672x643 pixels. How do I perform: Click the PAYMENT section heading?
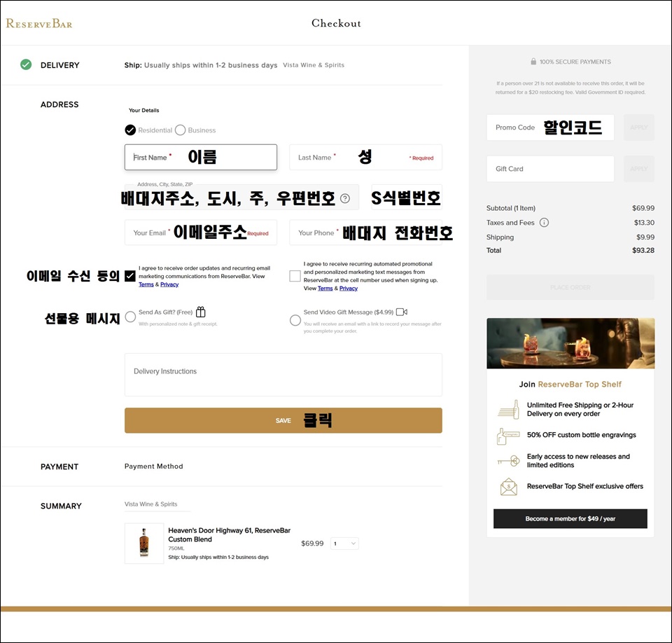point(59,466)
